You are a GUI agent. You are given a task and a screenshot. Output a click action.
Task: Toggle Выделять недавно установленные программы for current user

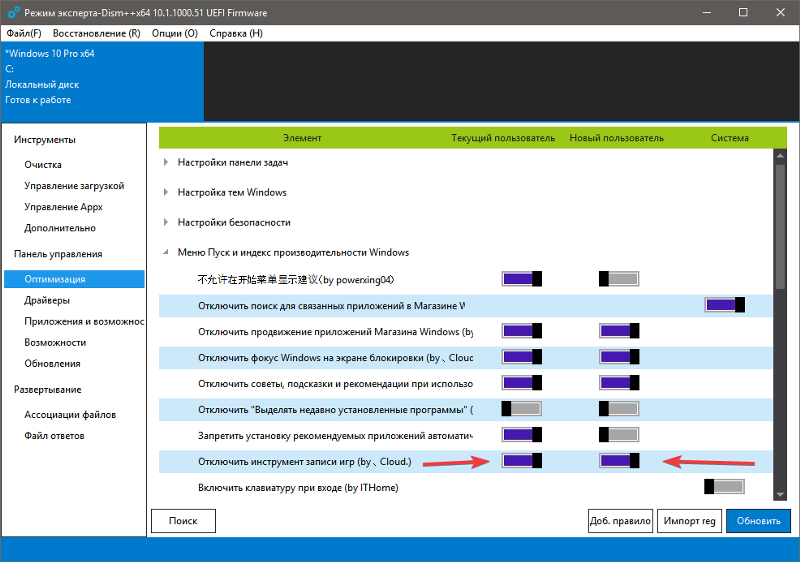(x=521, y=409)
